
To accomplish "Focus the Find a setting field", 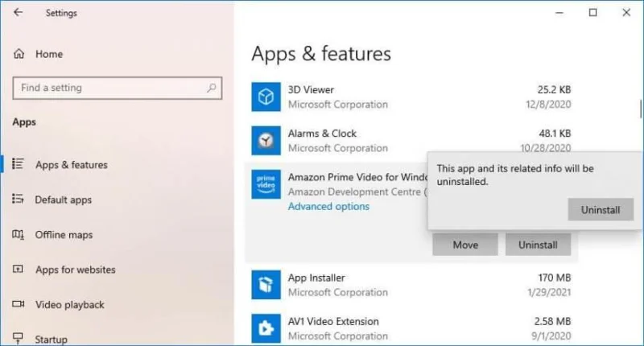I will click(x=117, y=88).
